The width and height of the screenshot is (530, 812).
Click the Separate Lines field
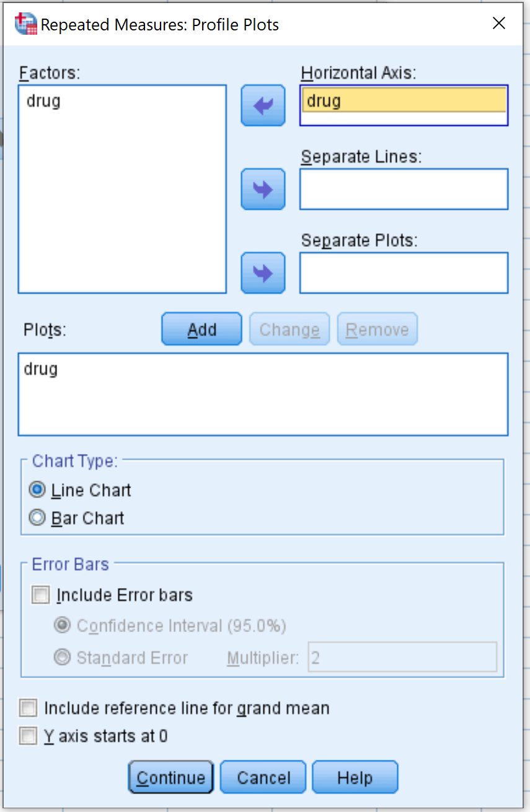tap(404, 189)
